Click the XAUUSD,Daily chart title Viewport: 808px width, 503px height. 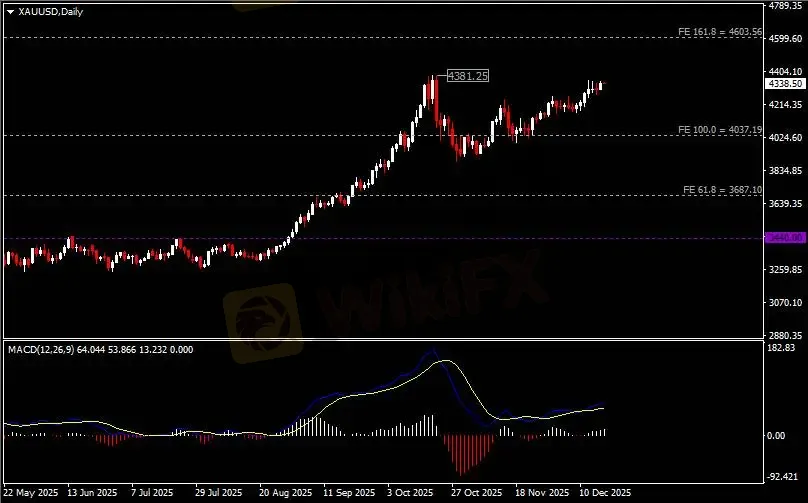50,12
